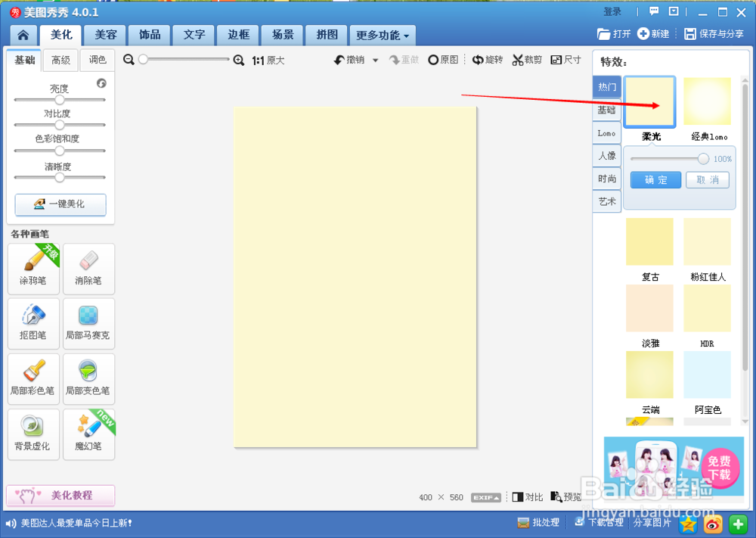The height and width of the screenshot is (538, 756).
Task: Select the 艺术 effects category
Action: (606, 202)
